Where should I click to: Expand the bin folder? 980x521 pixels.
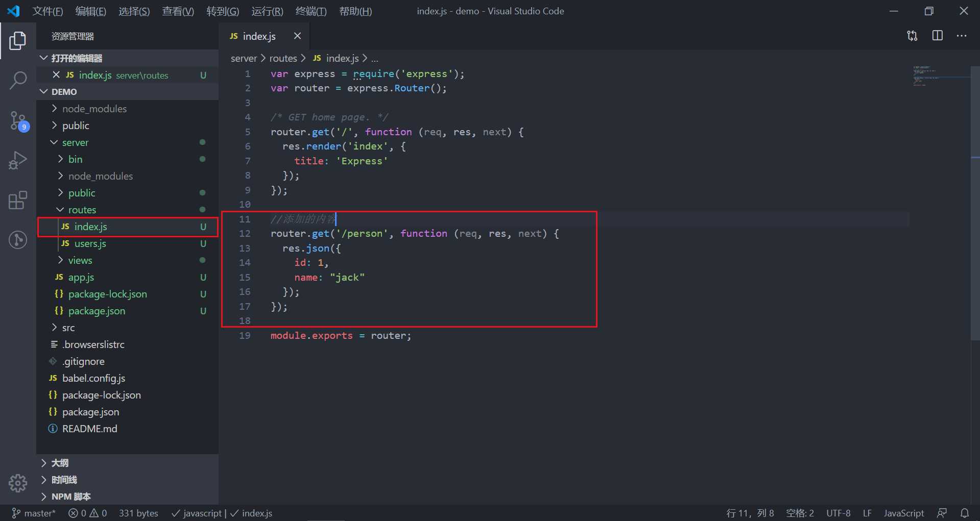click(128, 159)
